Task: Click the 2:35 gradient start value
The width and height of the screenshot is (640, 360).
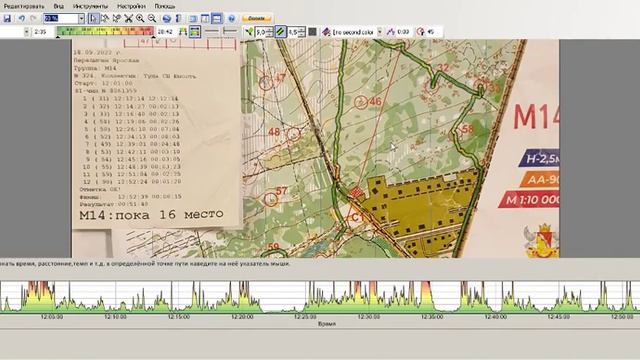Action: pyautogui.click(x=40, y=31)
